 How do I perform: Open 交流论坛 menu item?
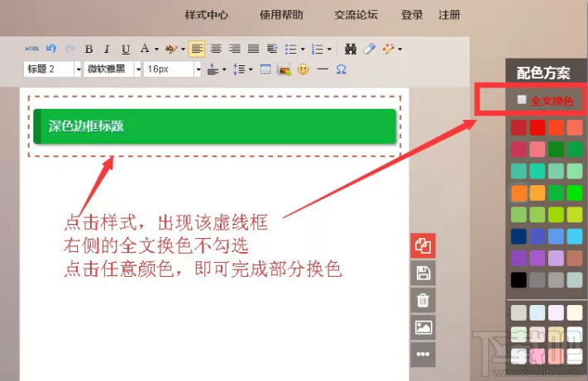356,15
